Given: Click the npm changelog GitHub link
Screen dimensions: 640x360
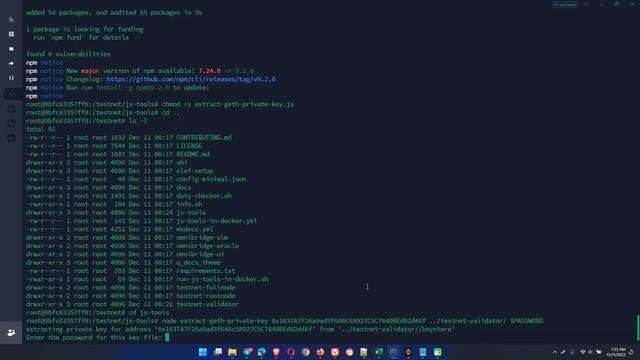Looking at the screenshot, I should (x=191, y=79).
